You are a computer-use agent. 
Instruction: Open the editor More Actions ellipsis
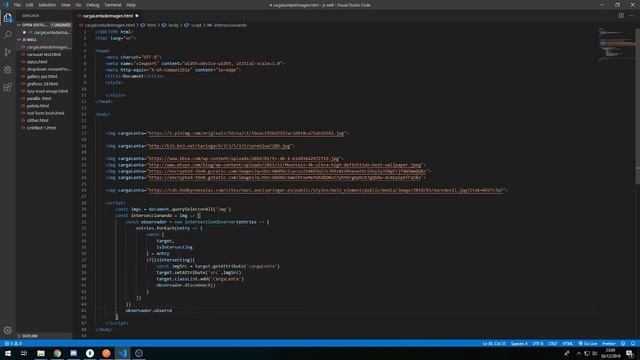[631, 16]
